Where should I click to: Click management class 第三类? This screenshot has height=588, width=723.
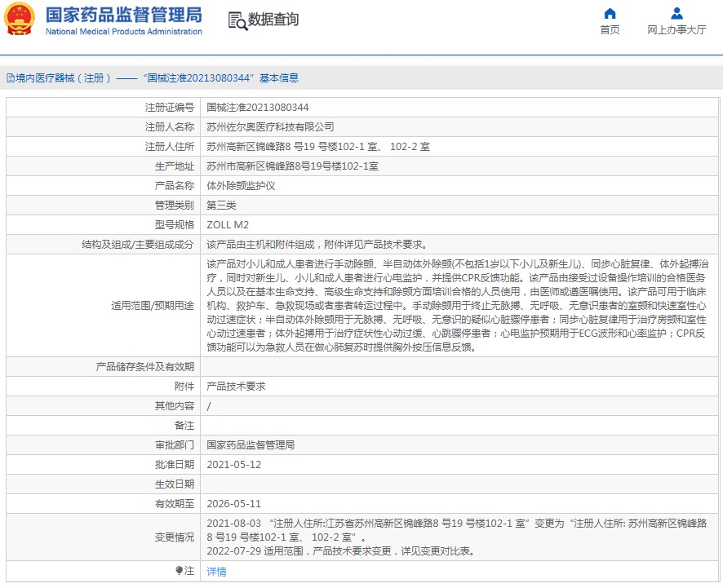point(221,205)
